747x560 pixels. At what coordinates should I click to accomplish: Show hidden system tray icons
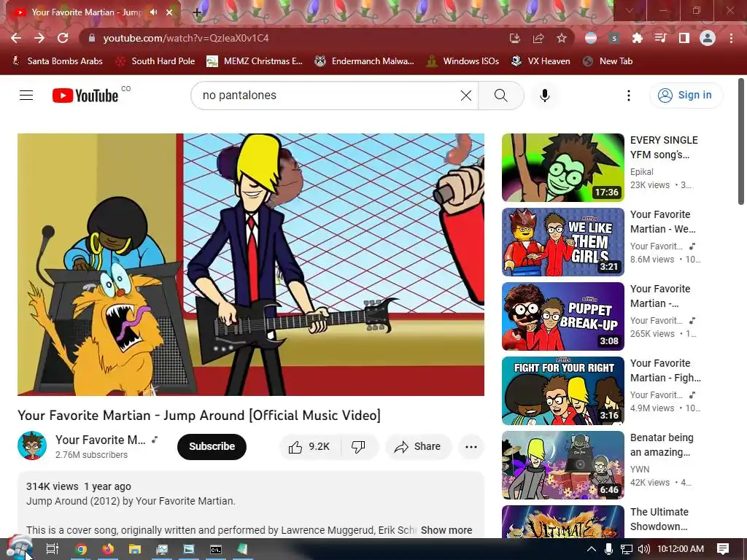(x=591, y=549)
